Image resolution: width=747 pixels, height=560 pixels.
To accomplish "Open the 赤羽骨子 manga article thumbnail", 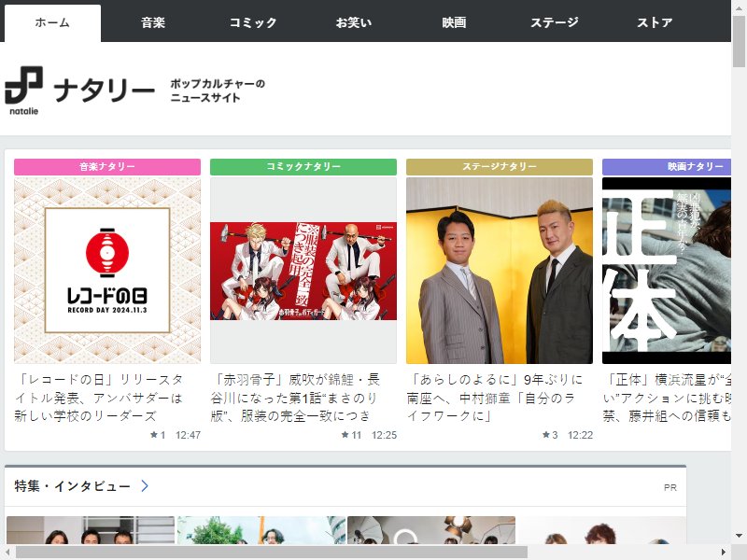I will (303, 271).
